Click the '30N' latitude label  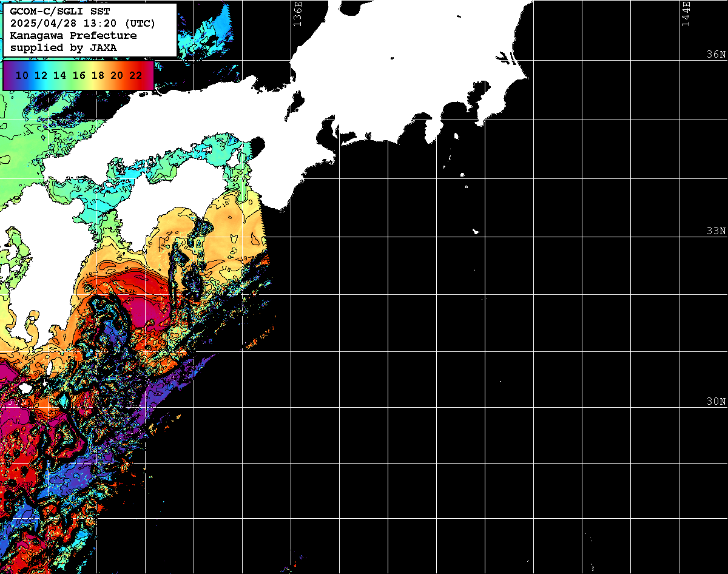pyautogui.click(x=716, y=401)
